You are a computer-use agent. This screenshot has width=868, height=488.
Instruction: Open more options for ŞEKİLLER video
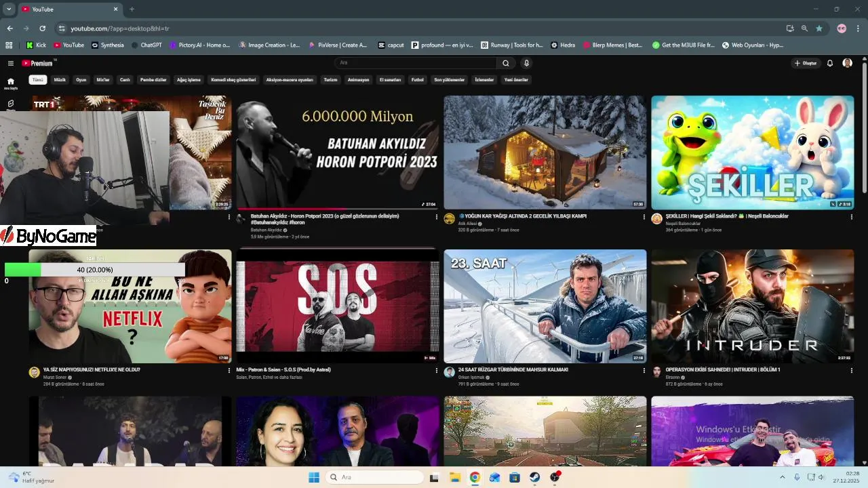851,217
